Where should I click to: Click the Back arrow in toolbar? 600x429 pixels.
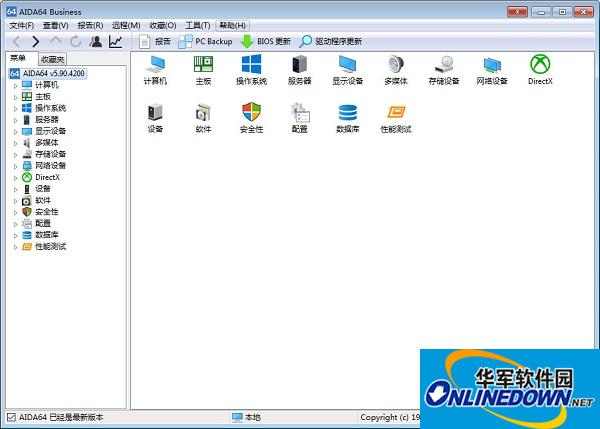(16, 41)
